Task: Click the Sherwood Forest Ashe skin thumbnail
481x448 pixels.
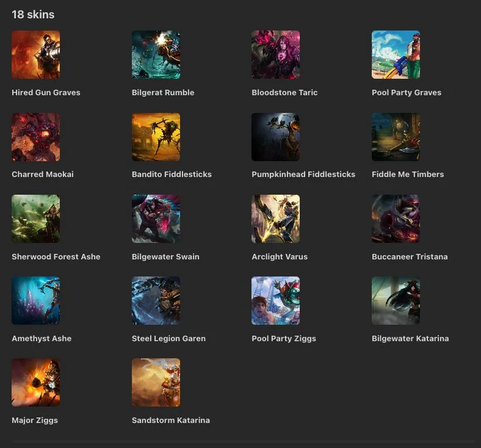Action: pos(36,219)
